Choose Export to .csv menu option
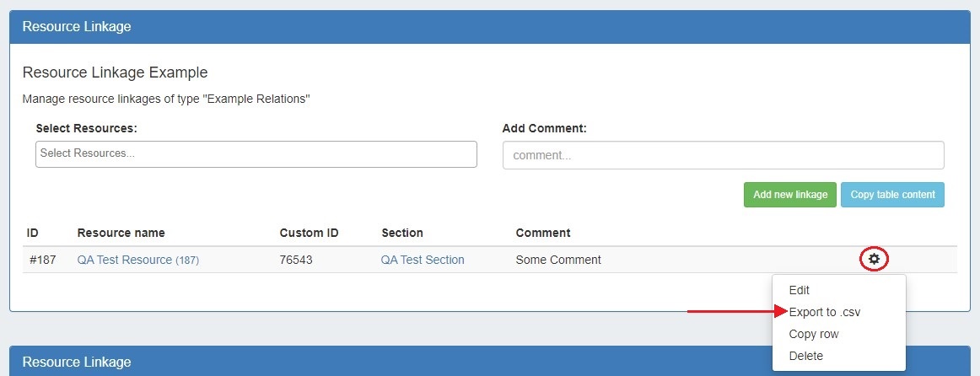980x376 pixels. pyautogui.click(x=824, y=312)
